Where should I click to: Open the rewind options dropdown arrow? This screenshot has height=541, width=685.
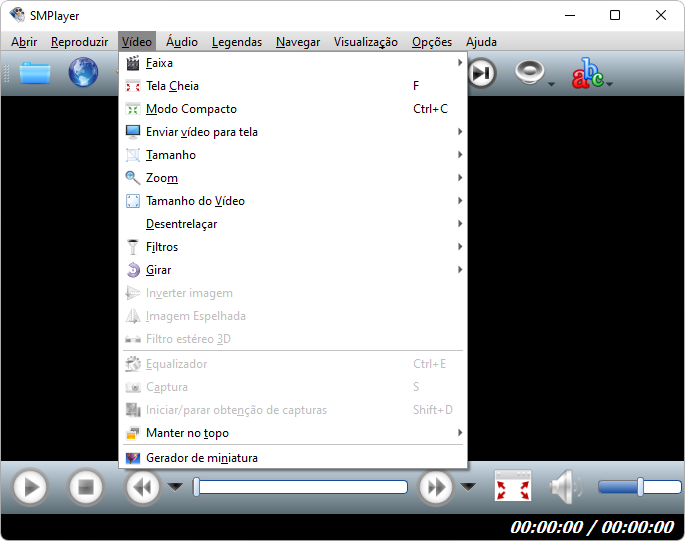click(176, 487)
